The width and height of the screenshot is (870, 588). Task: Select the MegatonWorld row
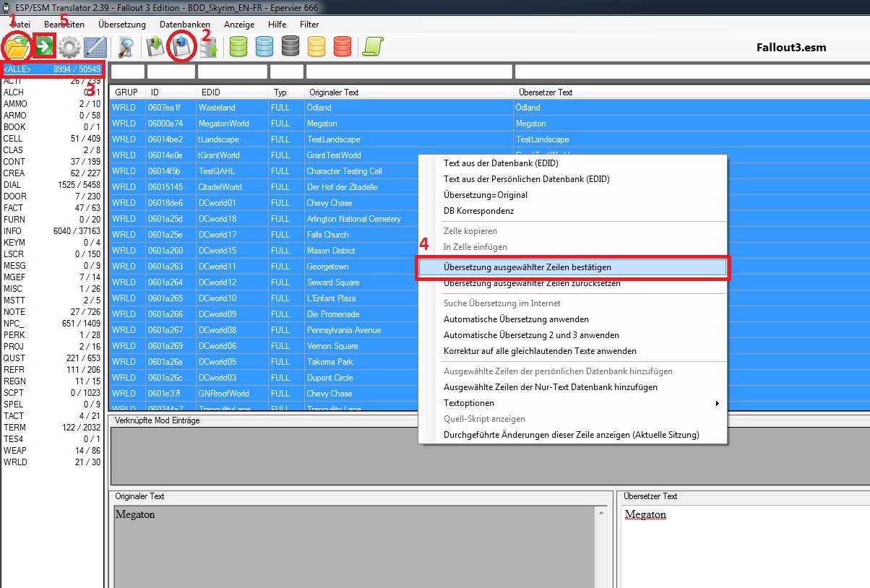[490, 124]
